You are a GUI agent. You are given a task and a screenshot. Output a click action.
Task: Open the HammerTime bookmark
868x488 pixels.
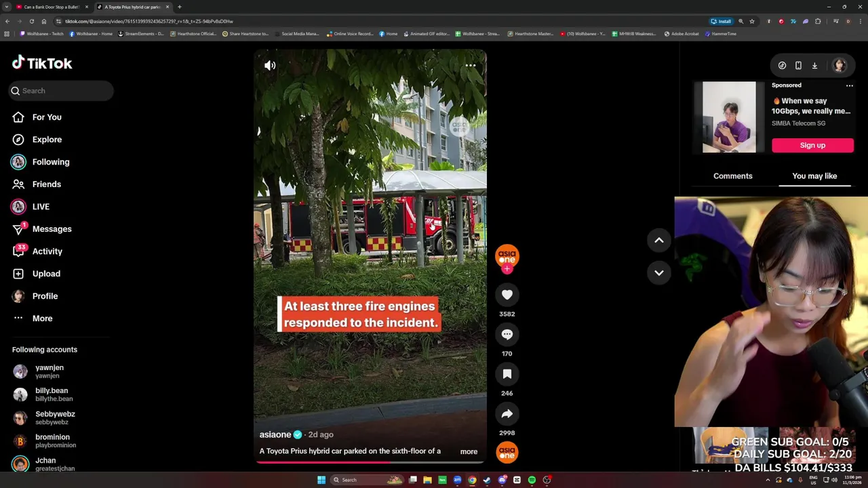[x=721, y=34]
